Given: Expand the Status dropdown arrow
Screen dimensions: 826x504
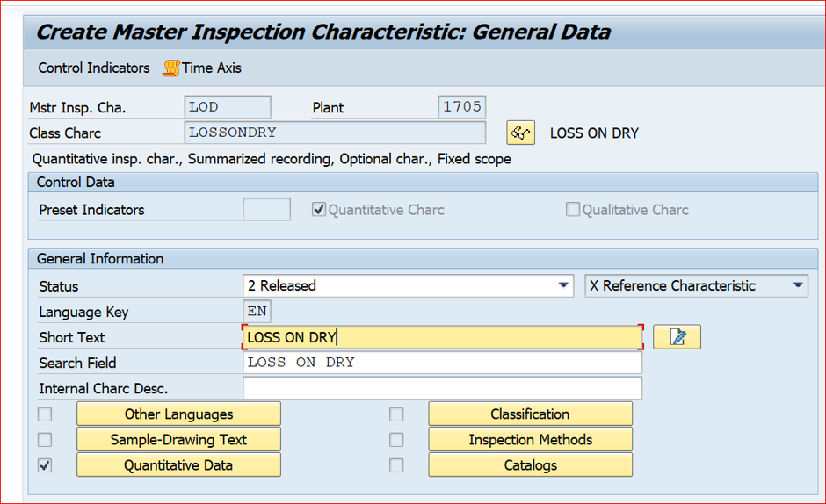Looking at the screenshot, I should point(563,285).
